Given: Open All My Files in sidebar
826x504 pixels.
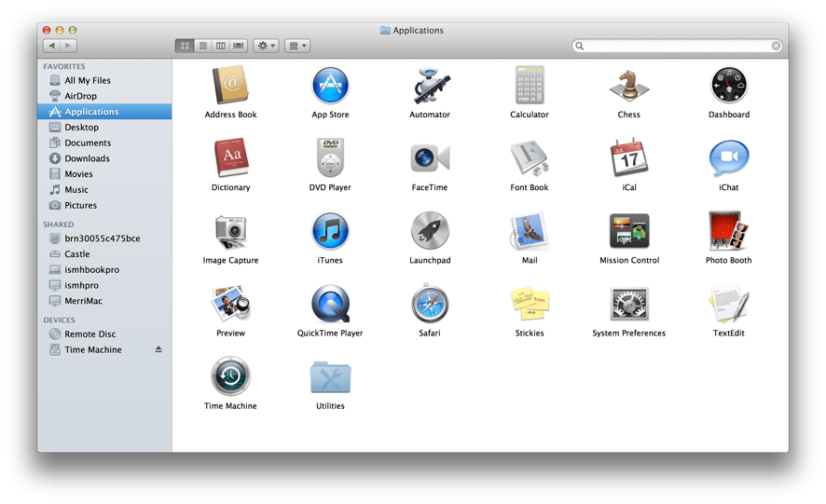Looking at the screenshot, I should pyautogui.click(x=104, y=80).
